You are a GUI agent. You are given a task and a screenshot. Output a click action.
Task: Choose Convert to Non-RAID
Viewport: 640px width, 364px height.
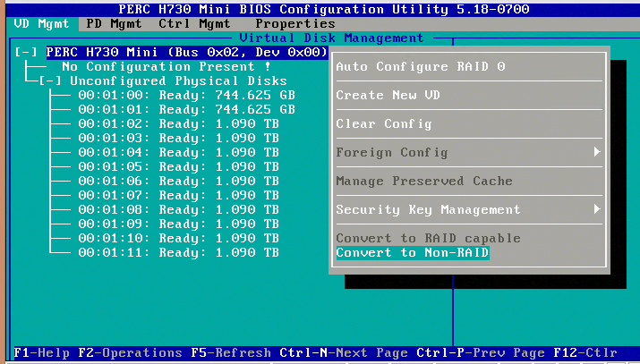(x=413, y=252)
